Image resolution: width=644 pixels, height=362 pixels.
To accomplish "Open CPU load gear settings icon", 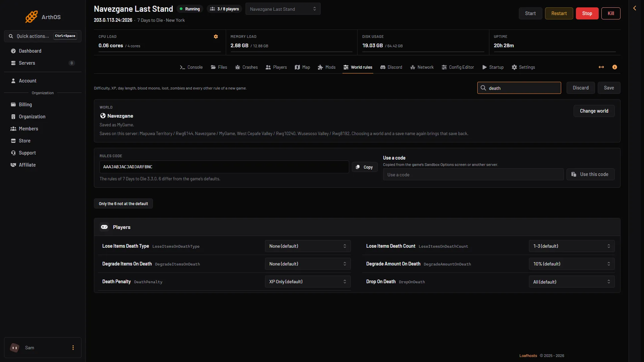I will [216, 37].
